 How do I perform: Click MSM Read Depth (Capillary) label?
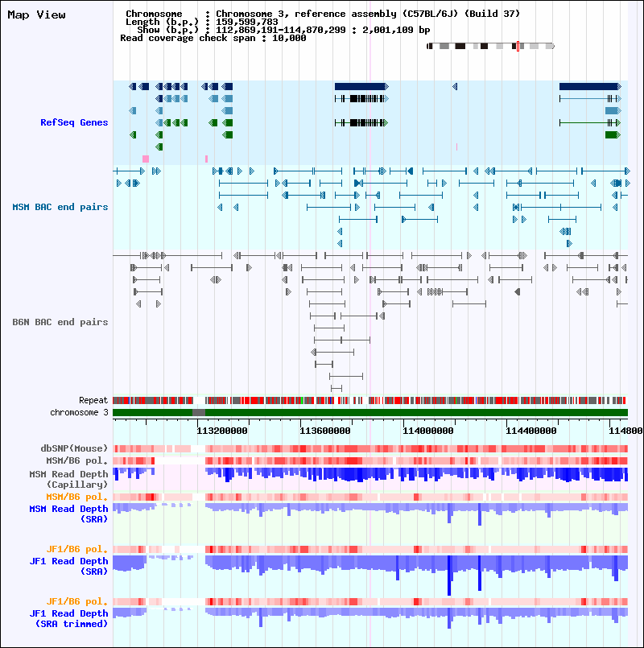coord(68,479)
